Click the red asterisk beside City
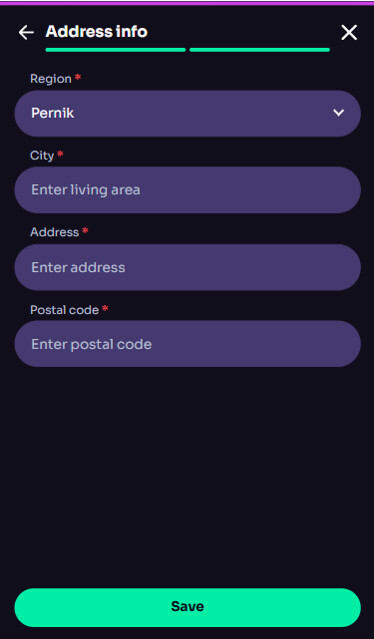The height and width of the screenshot is (639, 374). coord(60,154)
